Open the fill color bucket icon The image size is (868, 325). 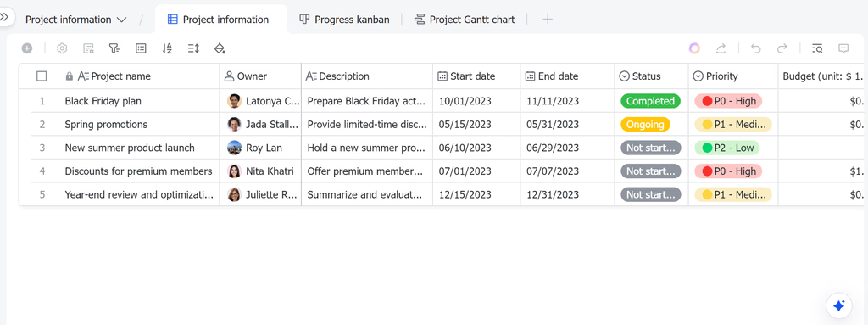coord(220,49)
